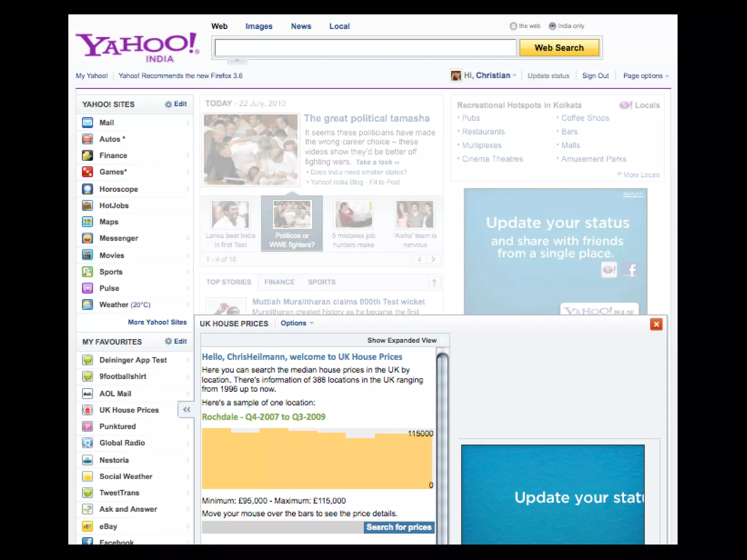
Task: Open the Nestoria icon in My Favourites
Action: (x=88, y=460)
